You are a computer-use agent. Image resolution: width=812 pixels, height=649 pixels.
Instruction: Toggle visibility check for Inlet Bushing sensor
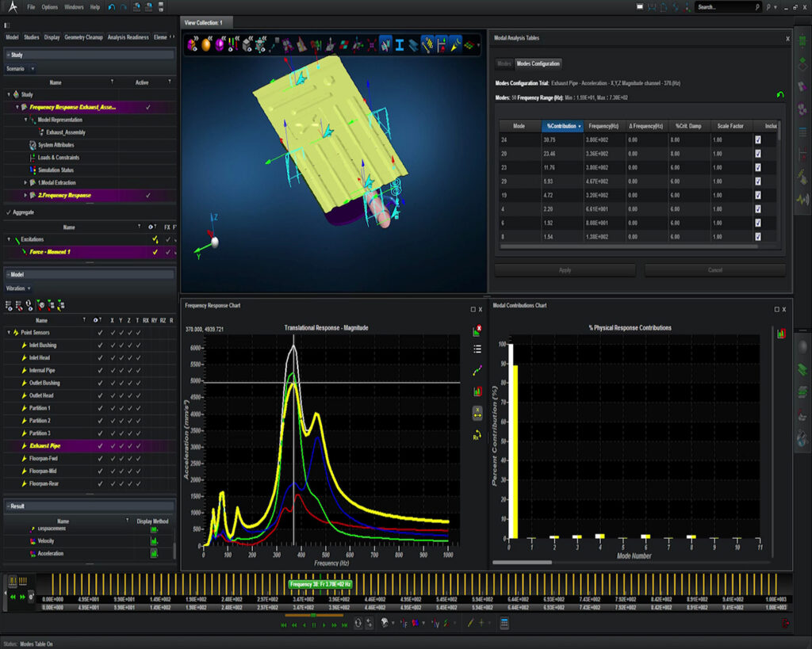pyautogui.click(x=100, y=345)
